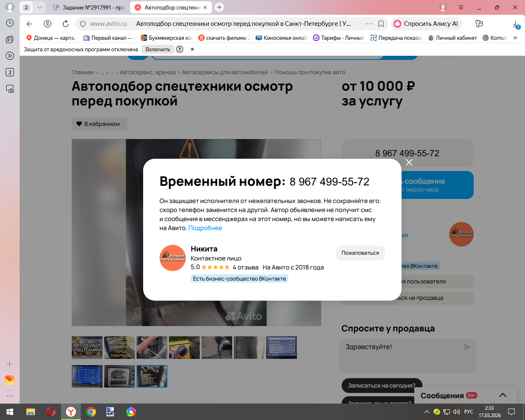Open the Тарифы - Личный bookmark
Screen dimensions: 525x420
click(339, 38)
